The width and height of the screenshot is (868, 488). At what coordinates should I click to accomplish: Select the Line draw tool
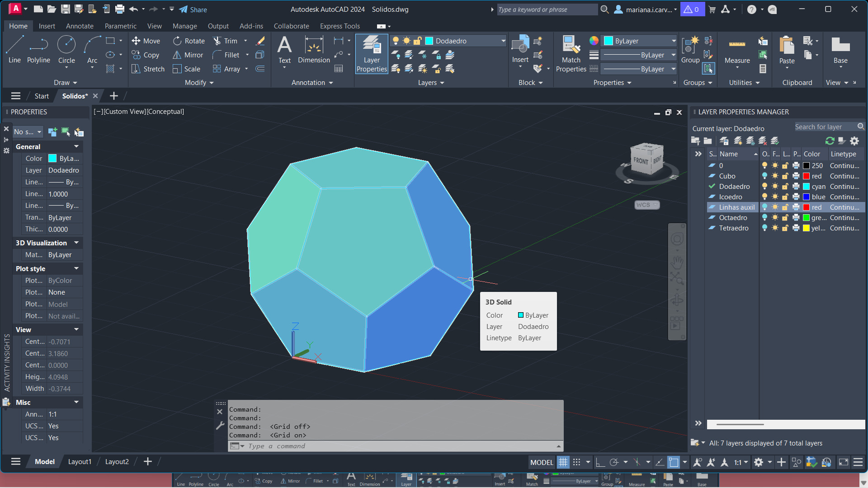14,50
